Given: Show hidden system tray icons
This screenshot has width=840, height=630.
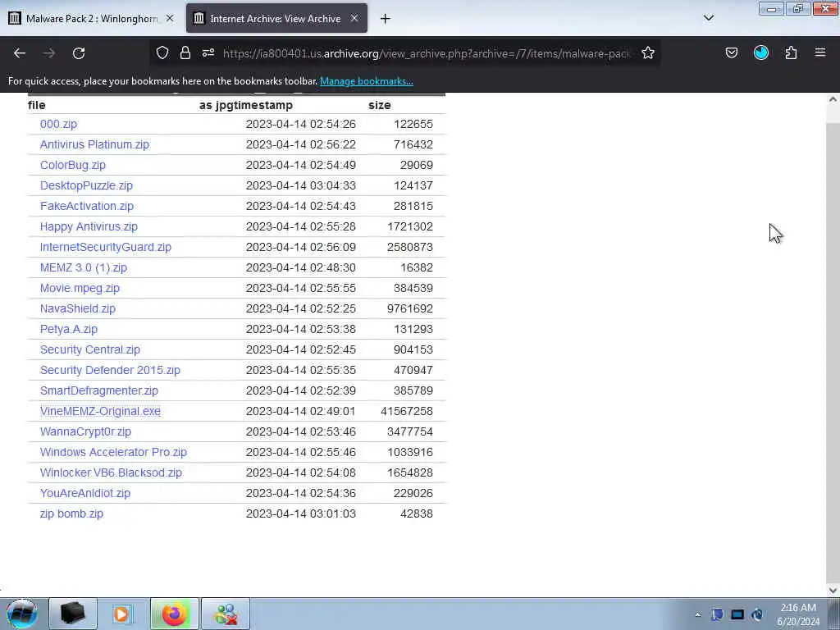Looking at the screenshot, I should 697,614.
